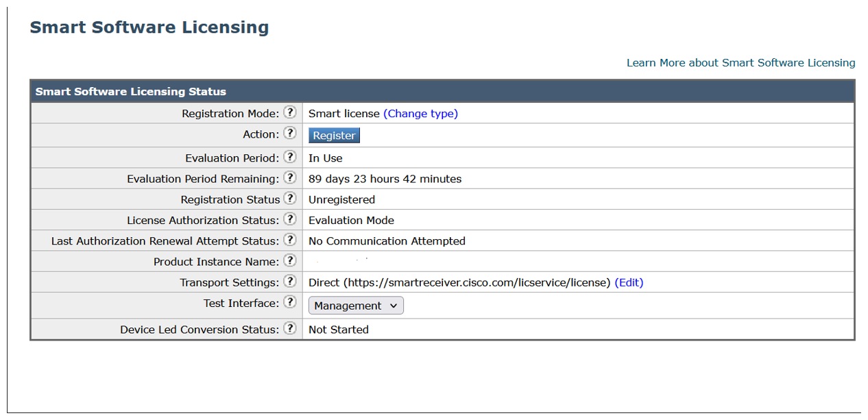
Task: View help for Last Authorization Renewal Attempt Status
Action: (290, 240)
